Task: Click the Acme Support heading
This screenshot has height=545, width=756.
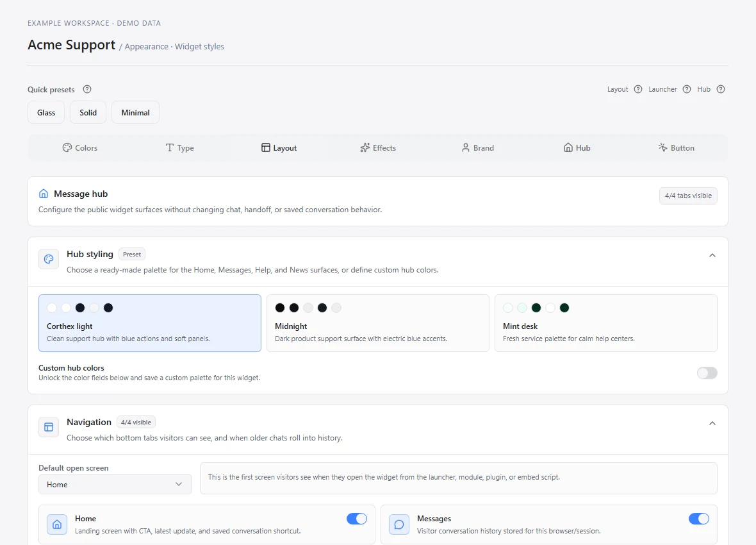Action: coord(71,45)
